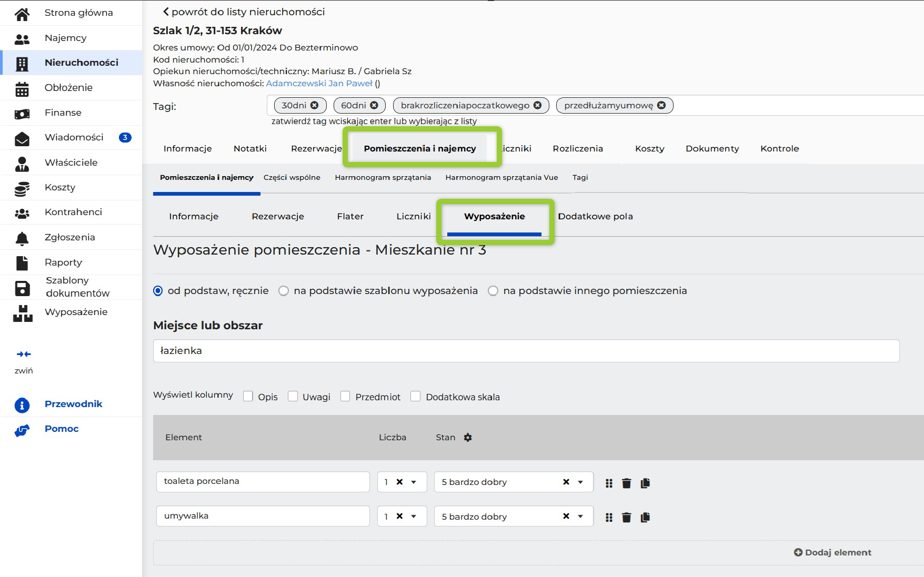Delete the toaleta porcelana row

pos(626,483)
